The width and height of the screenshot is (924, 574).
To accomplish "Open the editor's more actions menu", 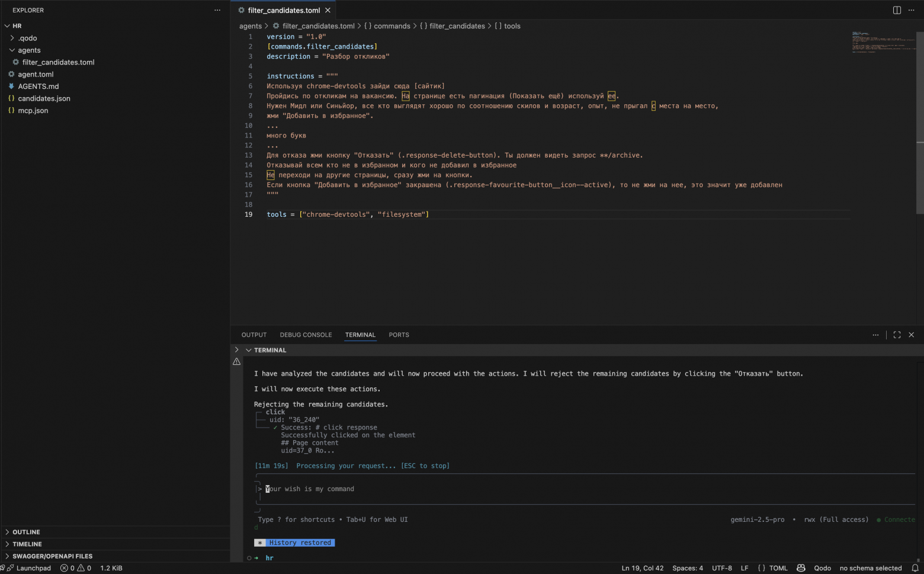I will coord(911,10).
